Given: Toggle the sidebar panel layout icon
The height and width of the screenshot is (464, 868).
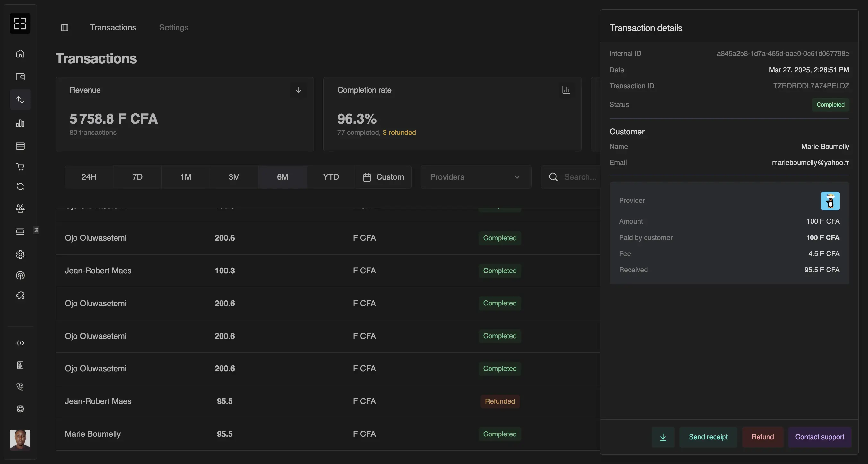Looking at the screenshot, I should (64, 28).
